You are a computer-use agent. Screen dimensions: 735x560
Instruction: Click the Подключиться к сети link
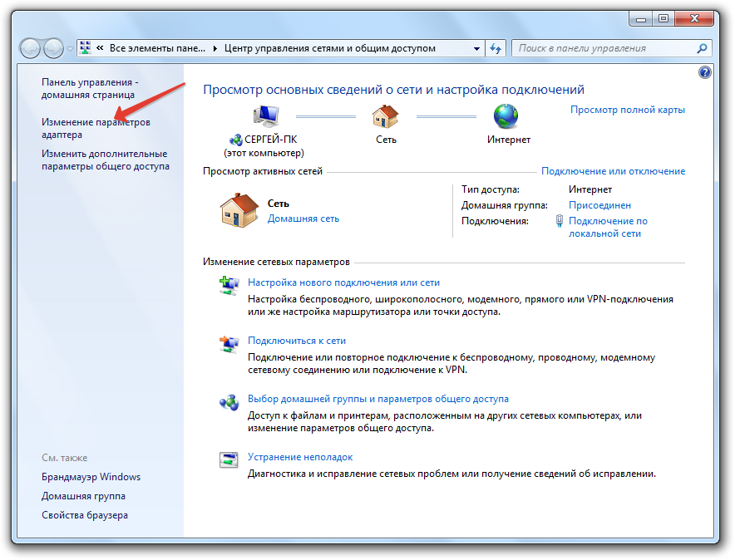(297, 341)
